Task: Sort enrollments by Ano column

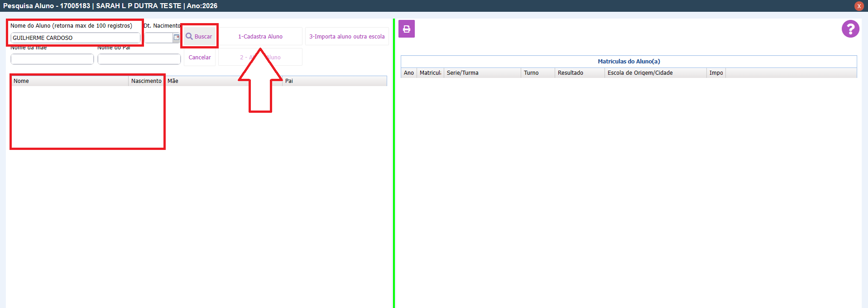Action: coord(408,73)
